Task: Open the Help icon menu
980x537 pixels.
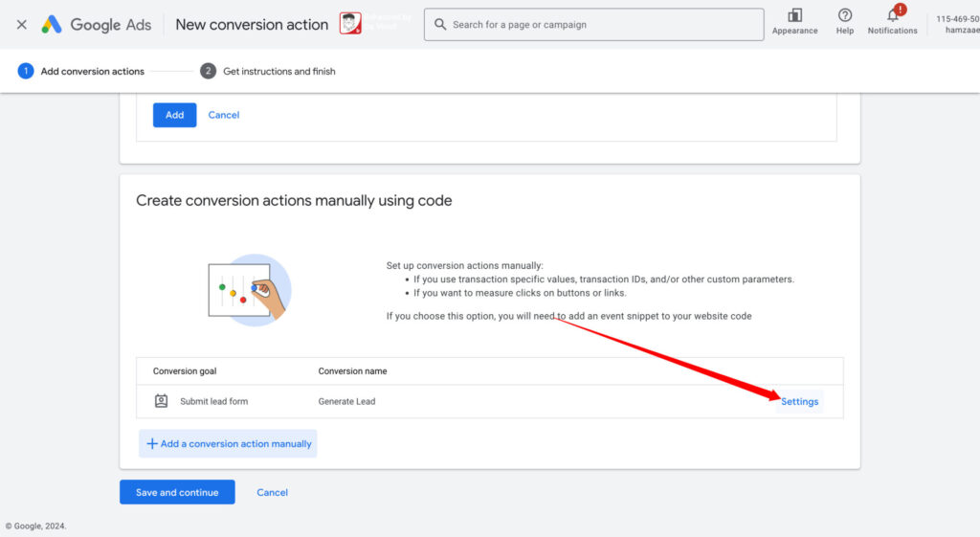Action: pos(844,16)
